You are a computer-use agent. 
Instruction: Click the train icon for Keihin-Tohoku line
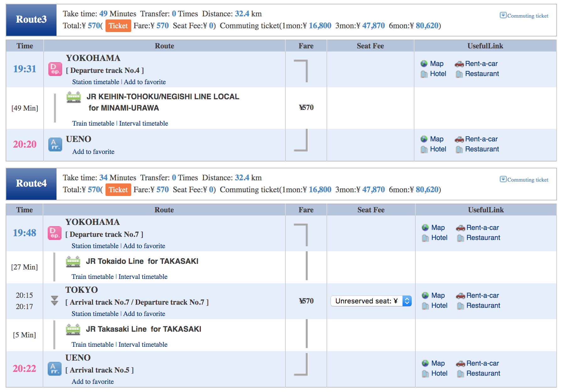coord(74,97)
